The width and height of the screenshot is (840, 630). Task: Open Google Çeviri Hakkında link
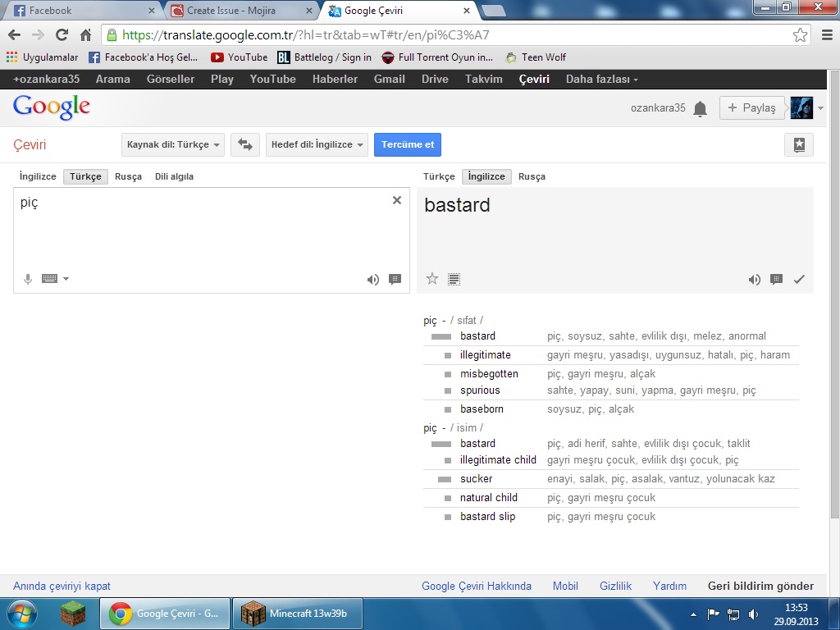(477, 586)
